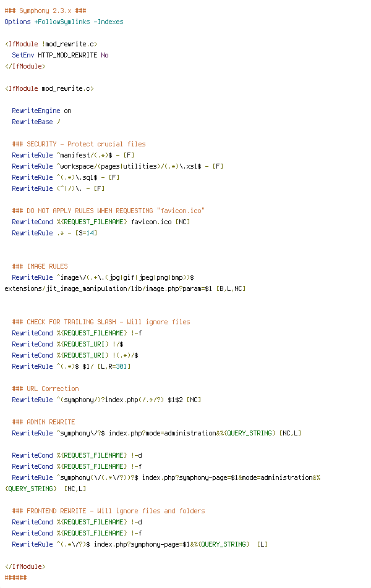
Task: Click the ^(symphony/)?index.php rule line
Action: (x=106, y=400)
